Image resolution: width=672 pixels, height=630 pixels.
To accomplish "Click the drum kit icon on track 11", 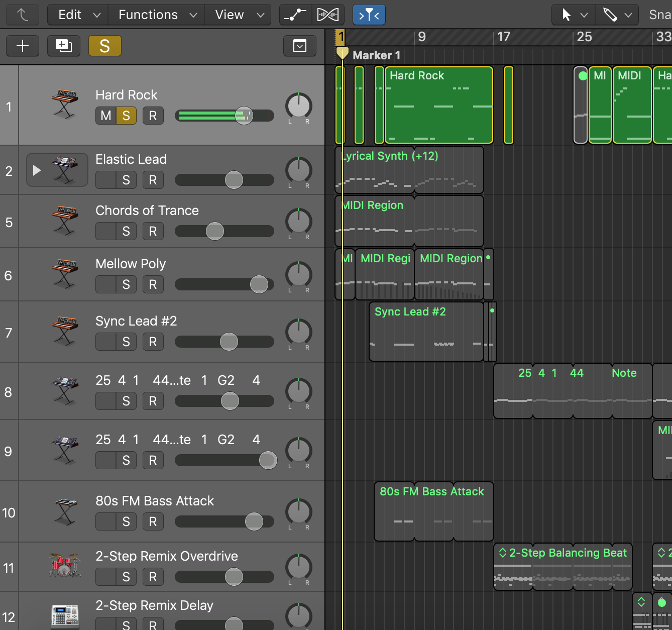I will tap(65, 566).
